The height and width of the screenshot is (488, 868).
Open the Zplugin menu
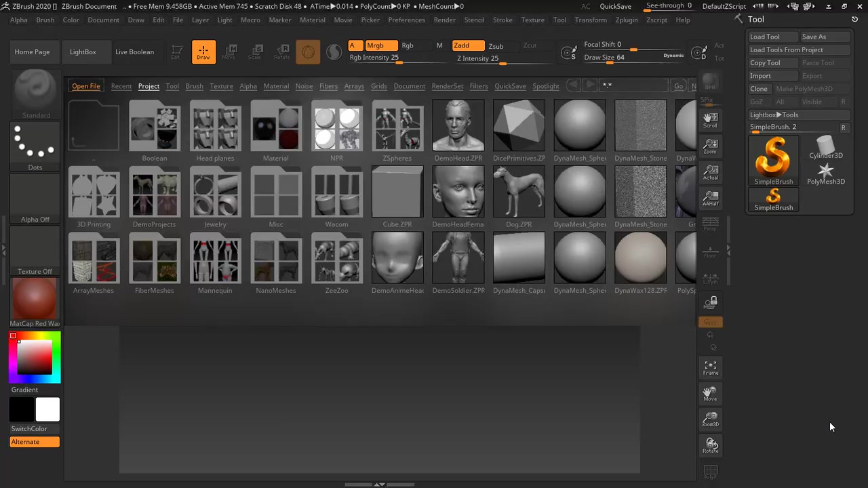pyautogui.click(x=626, y=20)
